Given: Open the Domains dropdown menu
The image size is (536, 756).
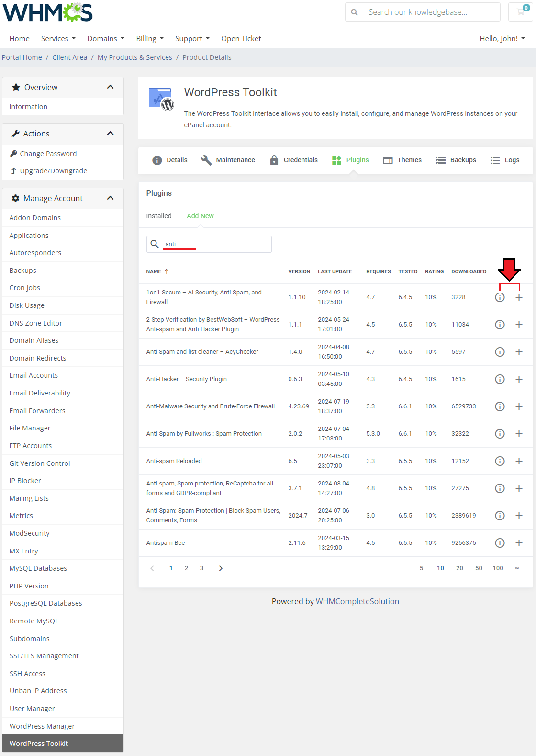Looking at the screenshot, I should (106, 39).
